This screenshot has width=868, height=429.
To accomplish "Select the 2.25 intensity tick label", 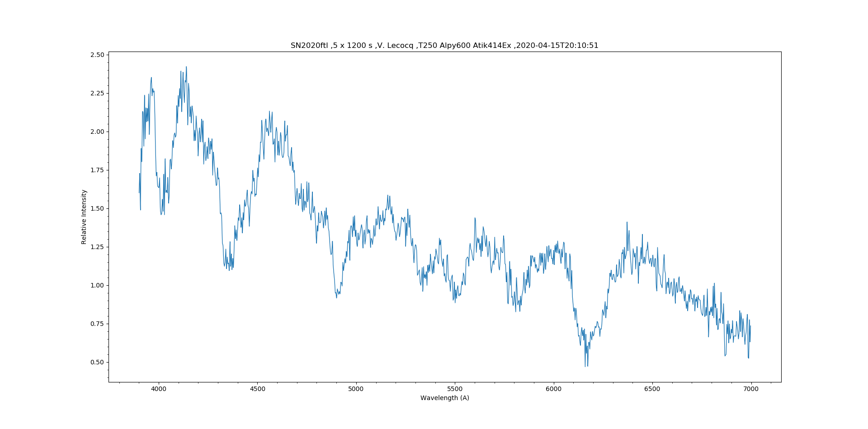I will pyautogui.click(x=97, y=94).
